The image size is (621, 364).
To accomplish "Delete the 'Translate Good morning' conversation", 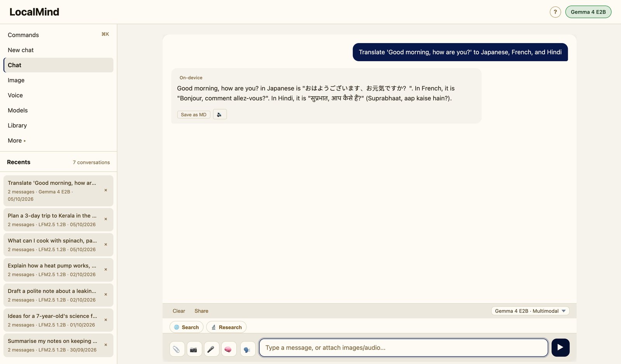I will tap(106, 190).
